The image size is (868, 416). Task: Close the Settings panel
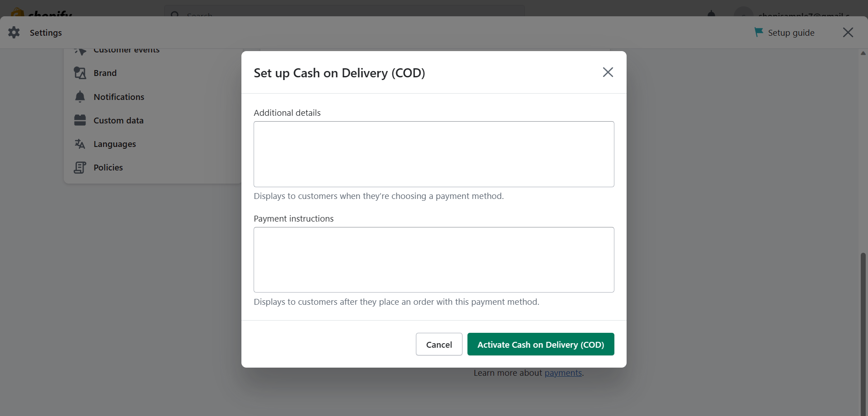pyautogui.click(x=848, y=32)
